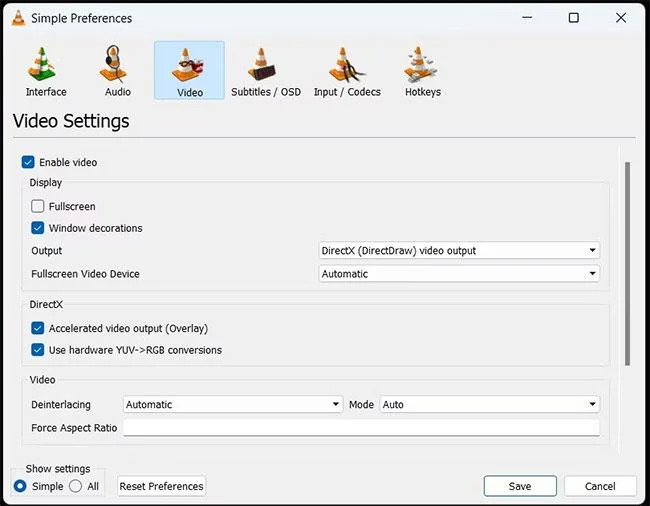
Task: Open the Hotkeys preferences category
Action: 422,71
